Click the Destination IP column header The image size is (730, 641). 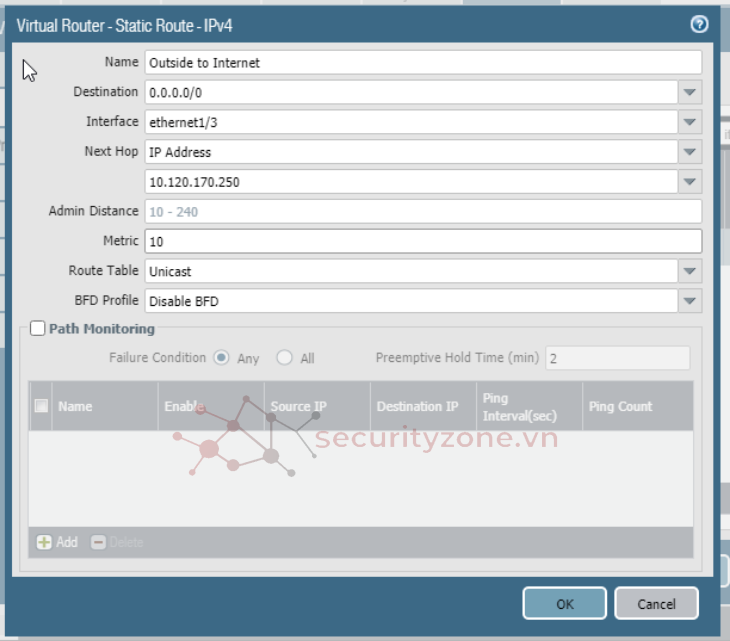point(417,406)
